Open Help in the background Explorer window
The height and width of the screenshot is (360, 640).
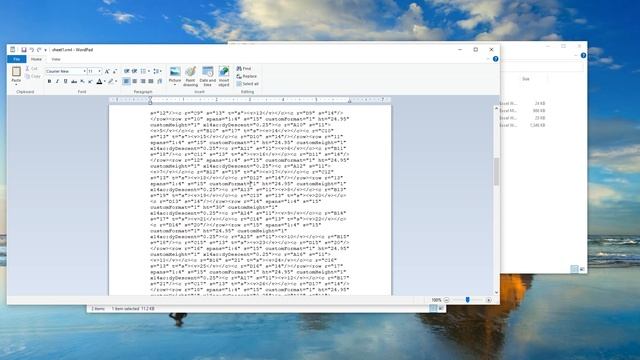coord(583,56)
